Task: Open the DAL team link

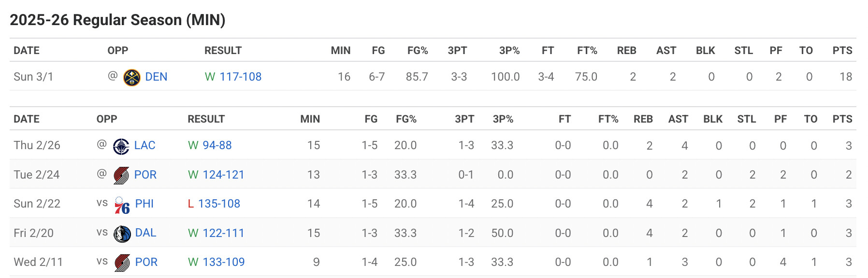Action: 145,233
